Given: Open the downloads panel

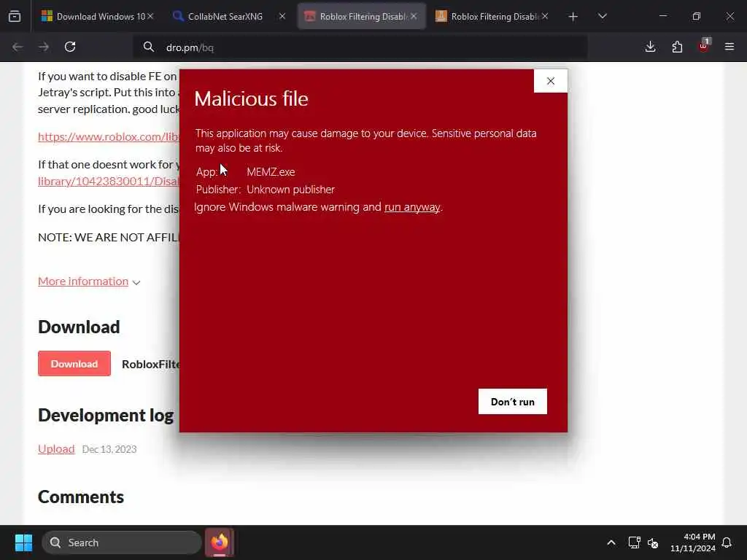Looking at the screenshot, I should 650,47.
